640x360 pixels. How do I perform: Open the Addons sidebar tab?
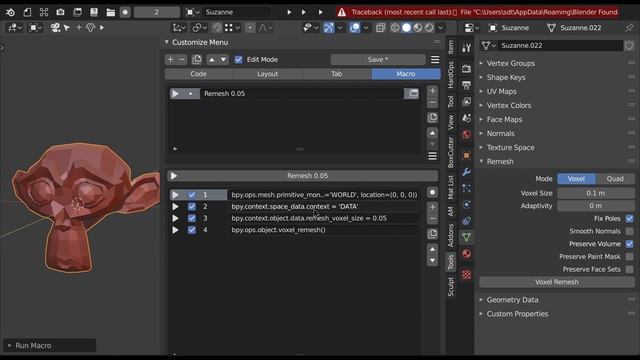451,236
